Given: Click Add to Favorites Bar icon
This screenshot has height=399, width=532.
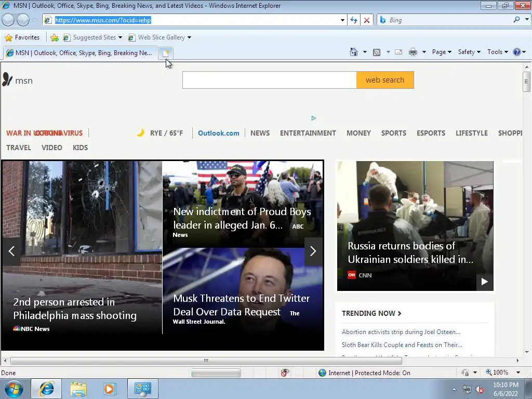Looking at the screenshot, I should point(54,37).
